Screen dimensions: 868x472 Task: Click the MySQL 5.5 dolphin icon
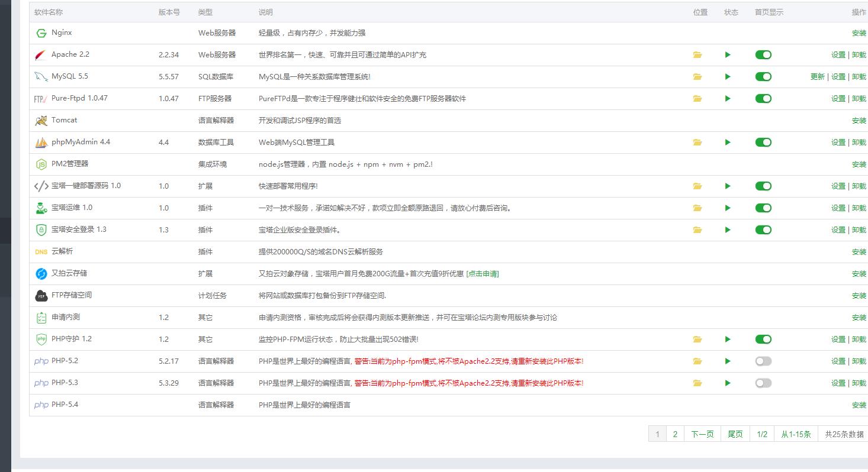pos(41,77)
